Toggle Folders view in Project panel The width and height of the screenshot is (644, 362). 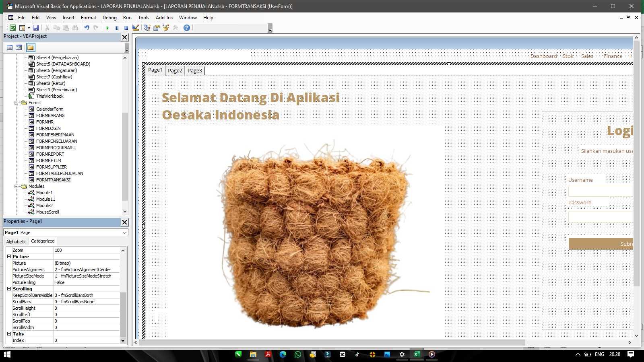point(31,47)
